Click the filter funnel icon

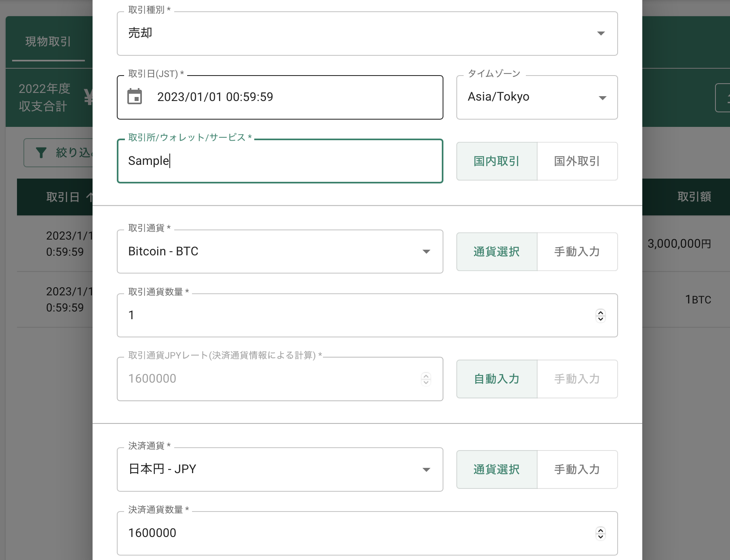(41, 152)
